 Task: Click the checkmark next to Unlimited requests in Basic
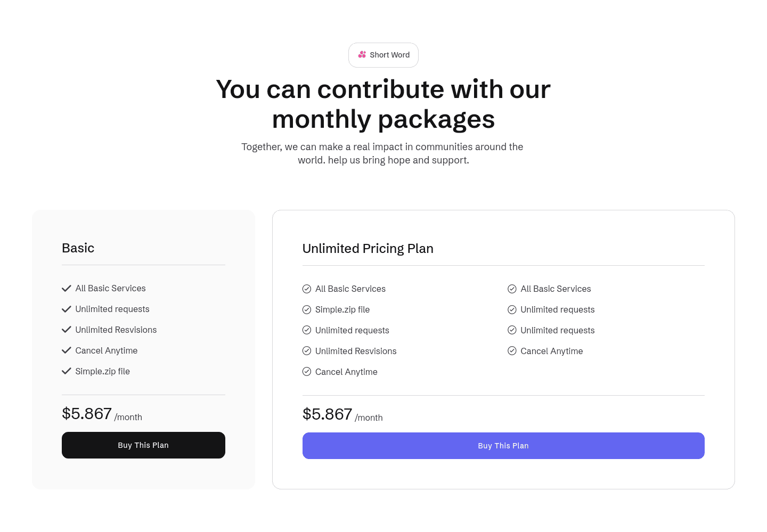click(66, 309)
